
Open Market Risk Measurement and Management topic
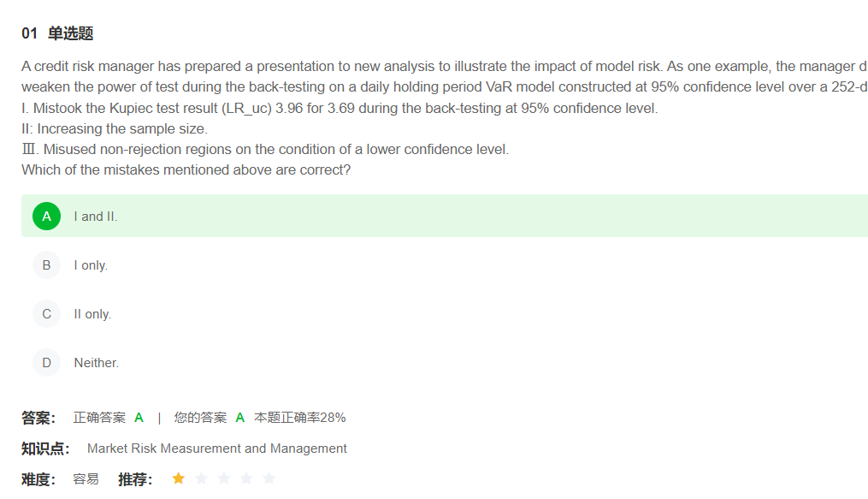[216, 449]
